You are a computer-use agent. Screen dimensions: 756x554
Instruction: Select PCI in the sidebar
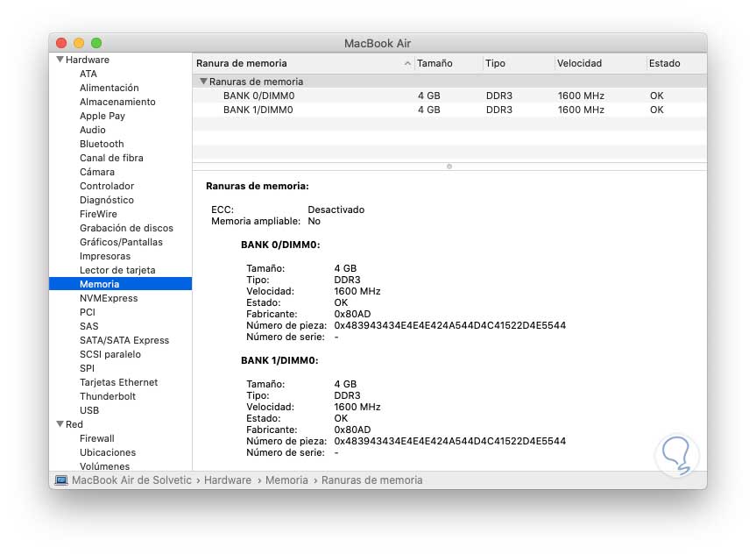coord(88,312)
